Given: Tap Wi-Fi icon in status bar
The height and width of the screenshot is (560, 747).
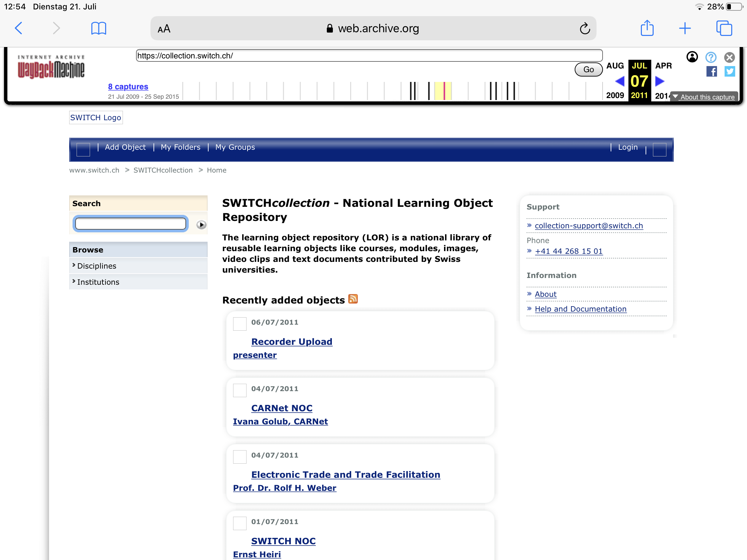Looking at the screenshot, I should 699,7.
